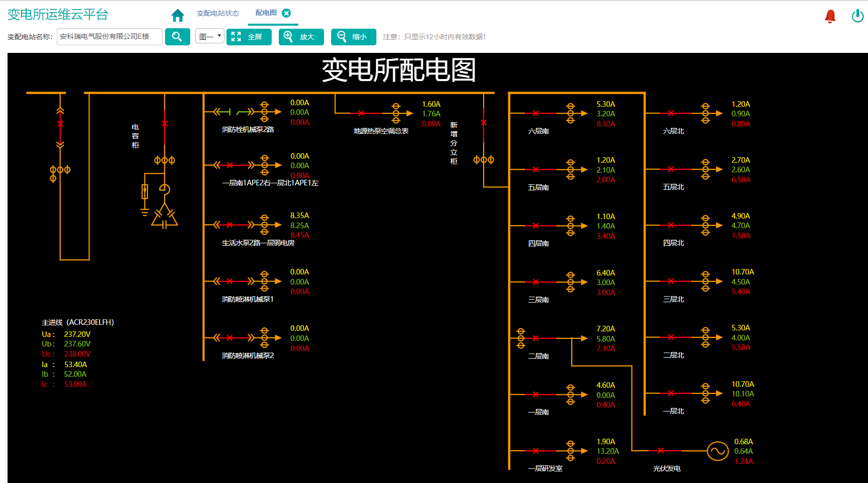Click the 电容柜 red breaker
The width and height of the screenshot is (868, 483).
(165, 123)
